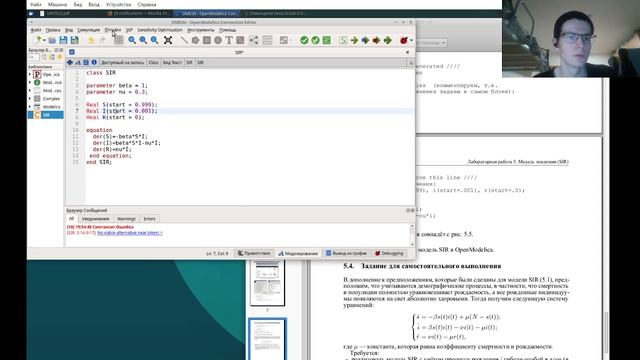Click the Fit to Diagram icon

168,40
